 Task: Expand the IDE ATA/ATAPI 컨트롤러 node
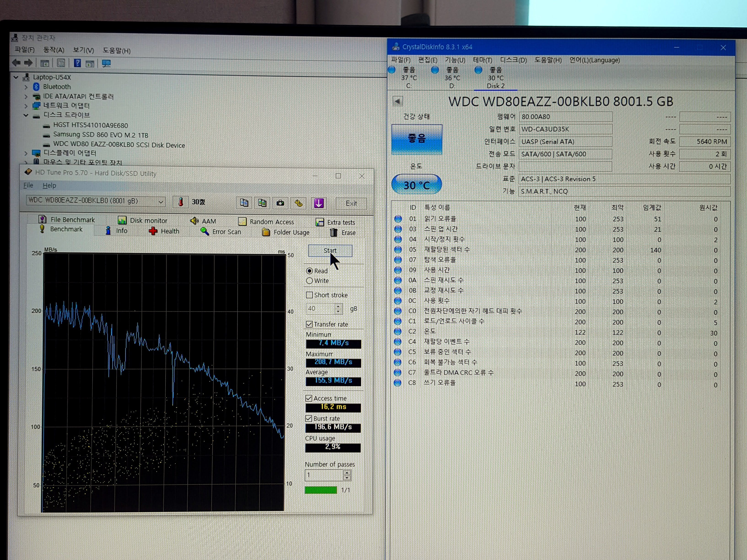tap(26, 96)
